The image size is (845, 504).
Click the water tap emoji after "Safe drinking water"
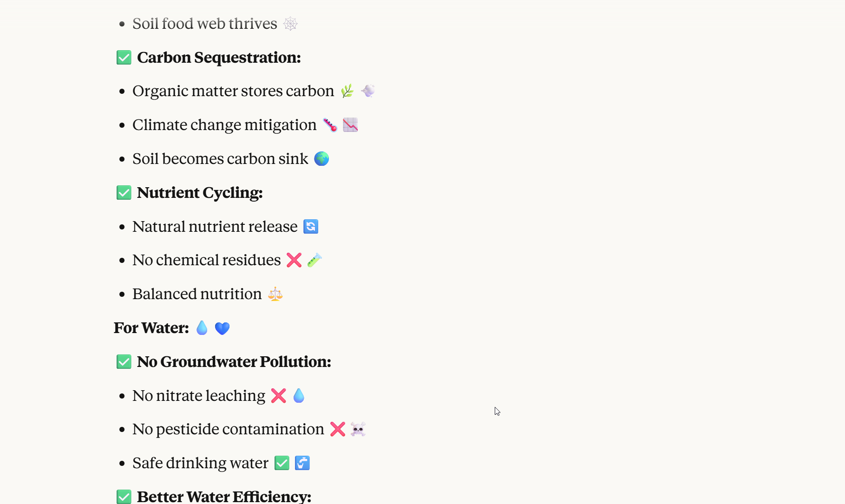(302, 463)
